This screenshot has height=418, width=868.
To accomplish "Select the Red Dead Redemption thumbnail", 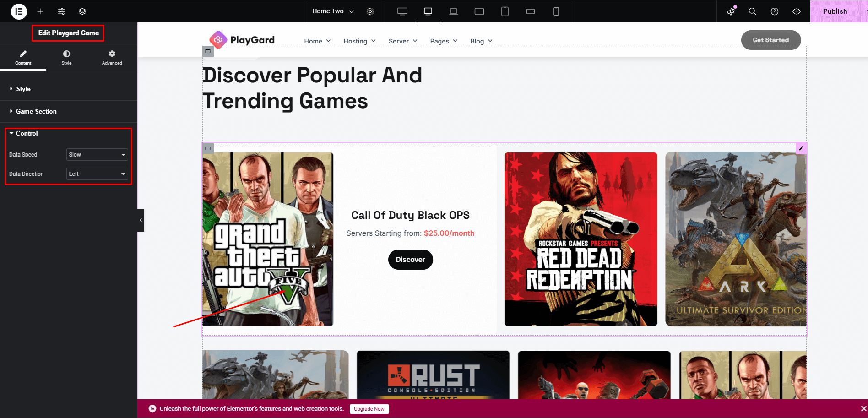I will click(x=580, y=239).
